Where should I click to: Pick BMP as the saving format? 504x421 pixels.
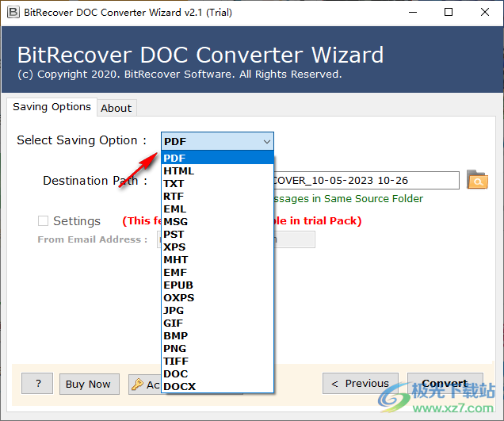point(218,336)
